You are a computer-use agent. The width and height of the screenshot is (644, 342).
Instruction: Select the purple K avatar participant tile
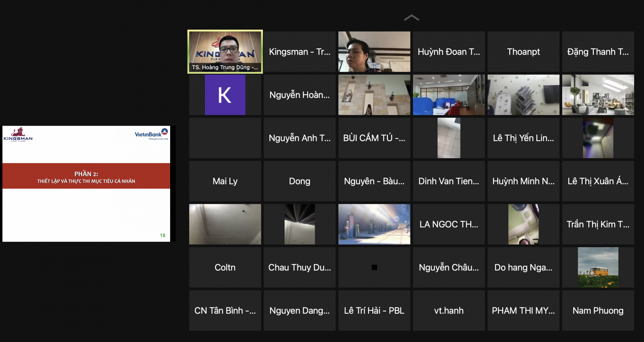pyautogui.click(x=225, y=95)
